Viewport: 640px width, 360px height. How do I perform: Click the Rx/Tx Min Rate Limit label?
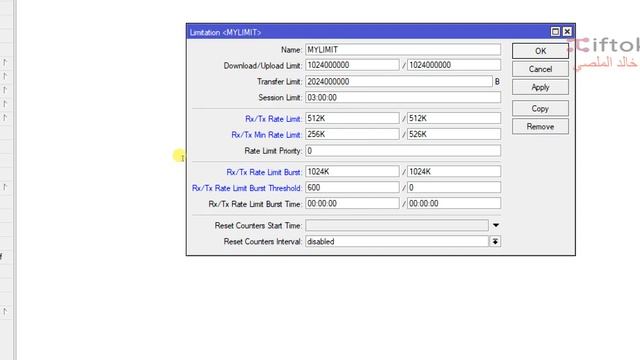(266, 135)
